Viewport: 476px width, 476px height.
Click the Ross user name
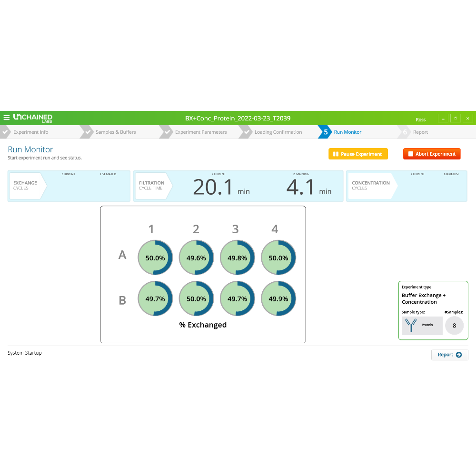420,119
